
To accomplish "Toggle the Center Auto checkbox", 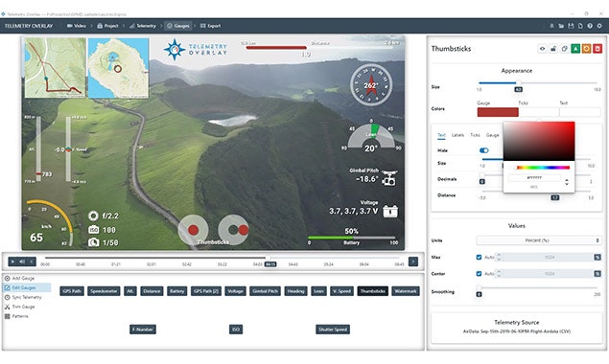I will point(479,274).
